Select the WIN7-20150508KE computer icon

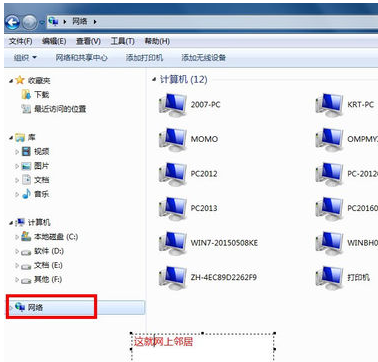point(173,243)
